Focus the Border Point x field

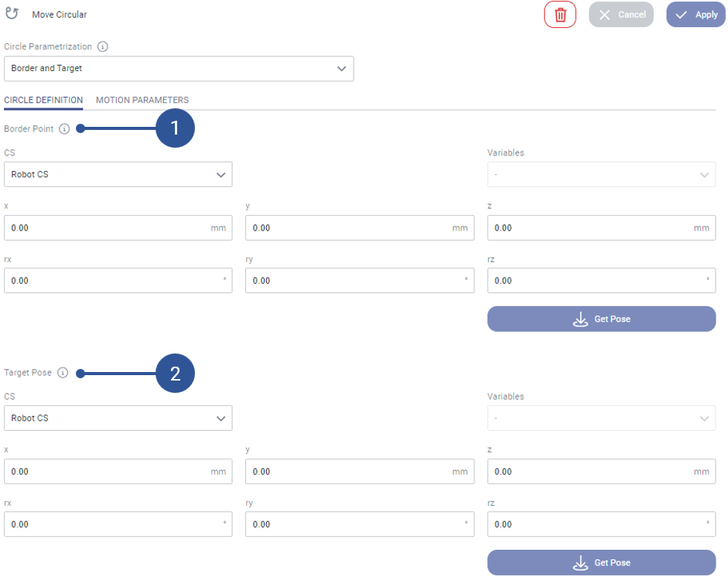click(118, 228)
